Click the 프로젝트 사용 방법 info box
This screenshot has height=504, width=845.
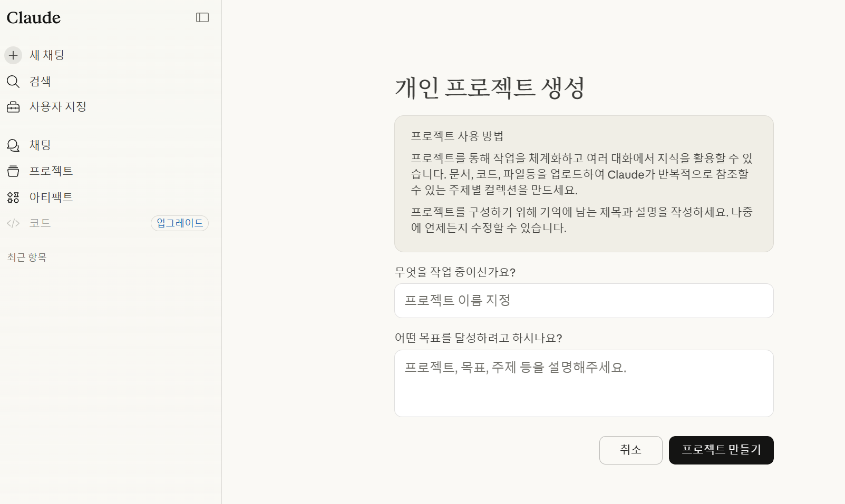coord(583,183)
